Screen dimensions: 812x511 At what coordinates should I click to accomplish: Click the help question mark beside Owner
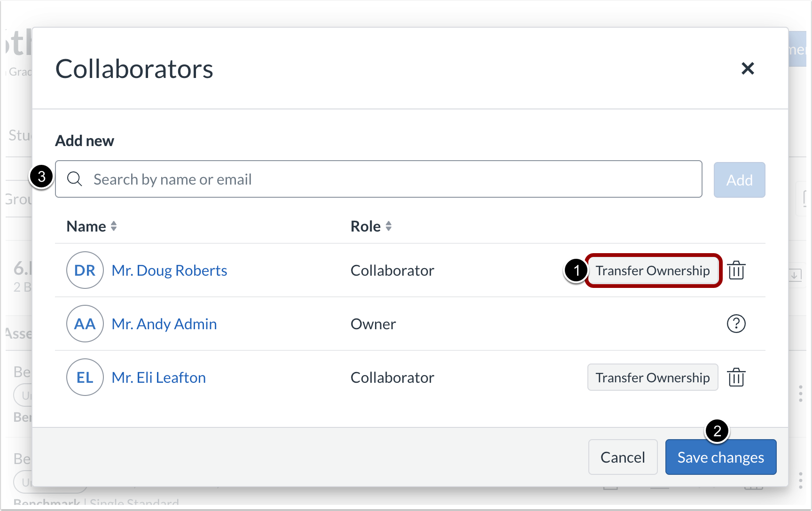pos(736,324)
